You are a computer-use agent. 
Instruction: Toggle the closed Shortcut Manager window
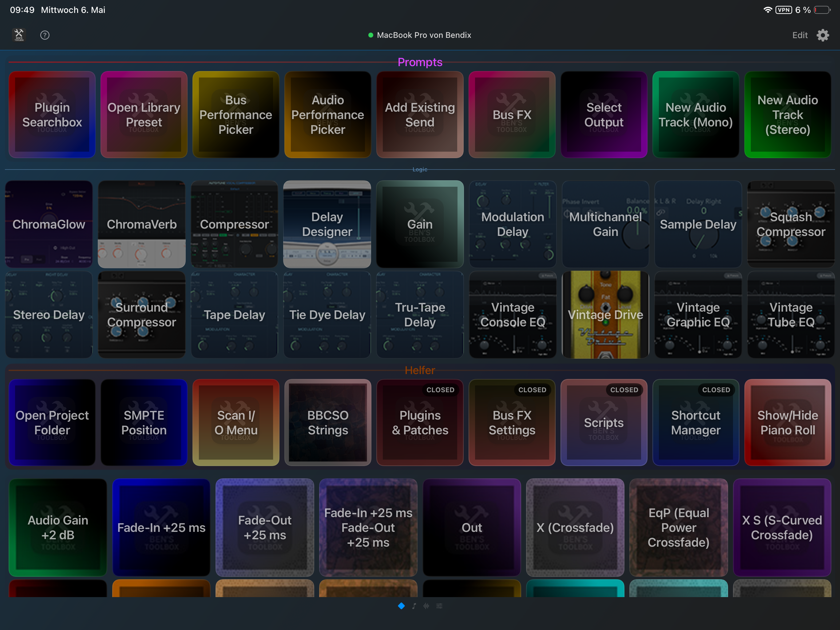pos(696,422)
